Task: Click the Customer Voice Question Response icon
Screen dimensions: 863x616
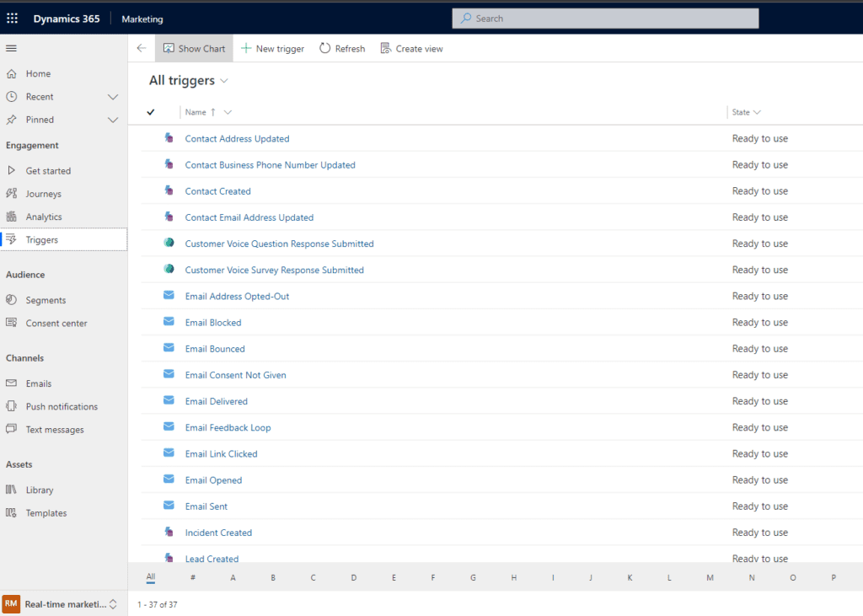Action: (x=169, y=243)
